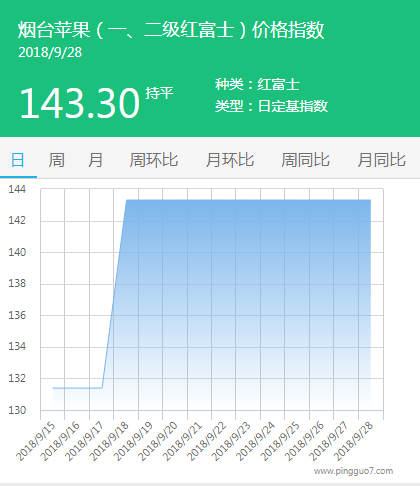Click the www.pingguo7.com watermark link
The width and height of the screenshot is (420, 486).
click(x=353, y=471)
